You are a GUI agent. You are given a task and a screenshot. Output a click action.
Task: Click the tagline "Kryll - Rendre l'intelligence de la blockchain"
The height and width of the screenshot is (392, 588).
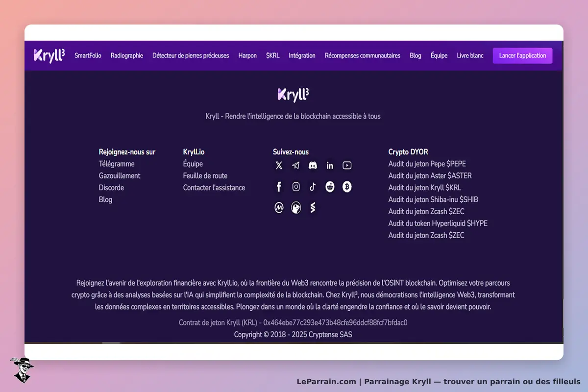(x=293, y=116)
